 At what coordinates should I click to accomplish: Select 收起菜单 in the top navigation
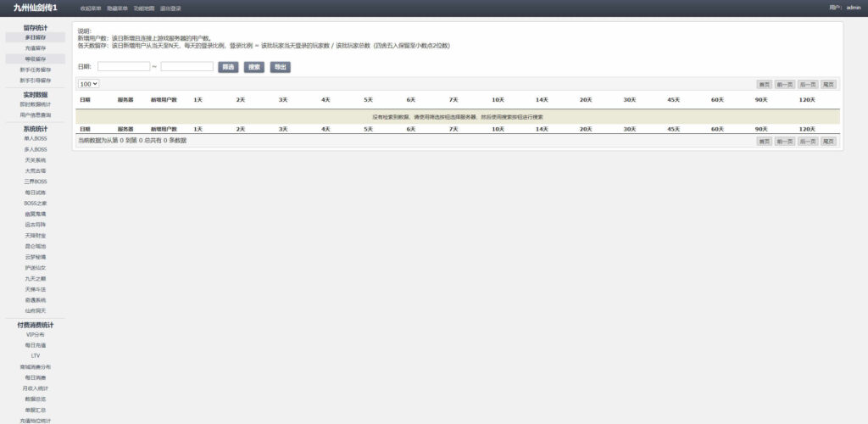(x=91, y=8)
